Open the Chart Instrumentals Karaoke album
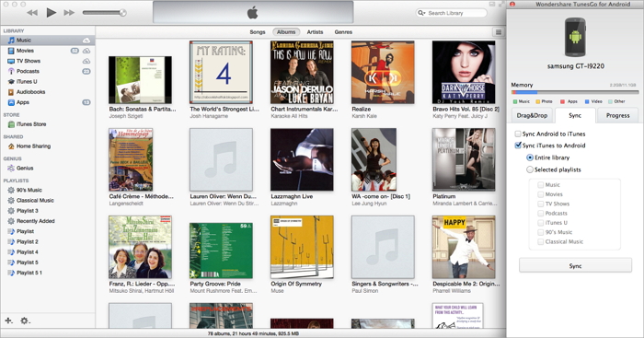The image size is (644, 338). (x=302, y=72)
